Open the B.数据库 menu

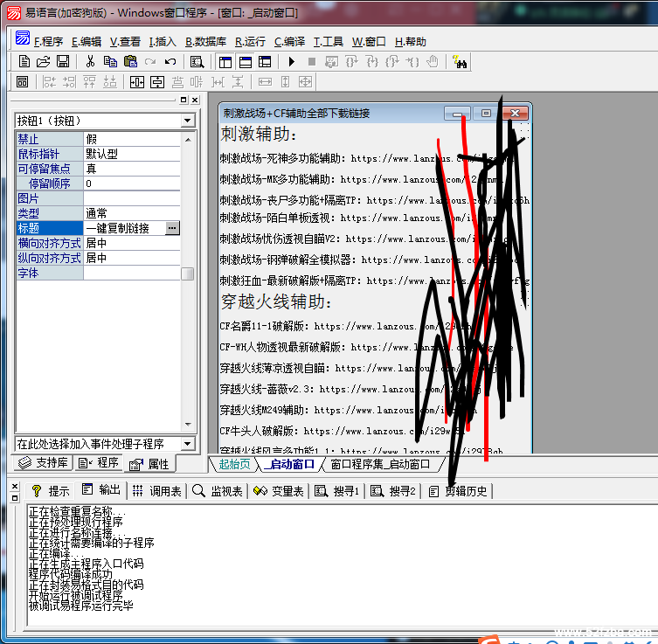click(x=205, y=42)
